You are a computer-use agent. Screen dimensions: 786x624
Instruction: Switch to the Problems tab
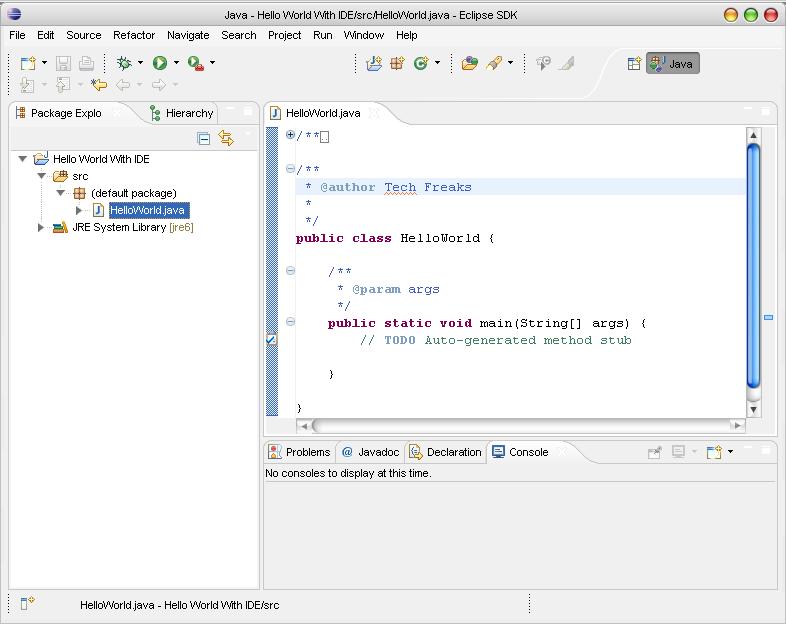[x=299, y=452]
